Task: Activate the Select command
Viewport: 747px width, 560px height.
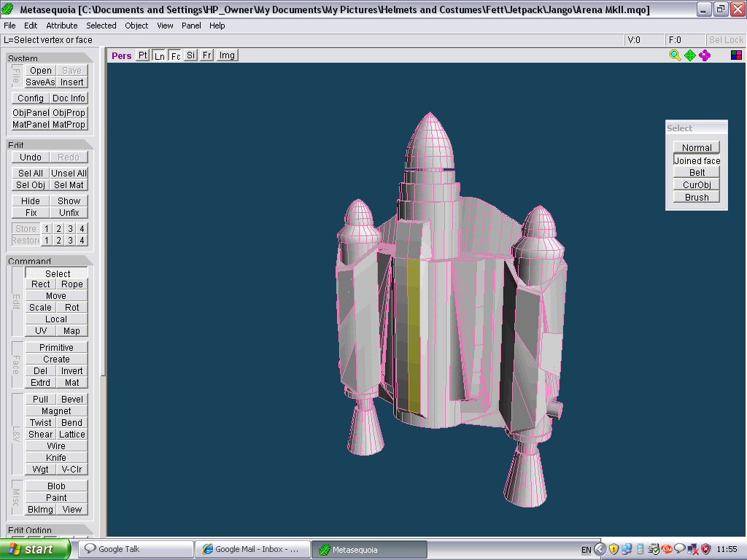Action: pos(56,274)
